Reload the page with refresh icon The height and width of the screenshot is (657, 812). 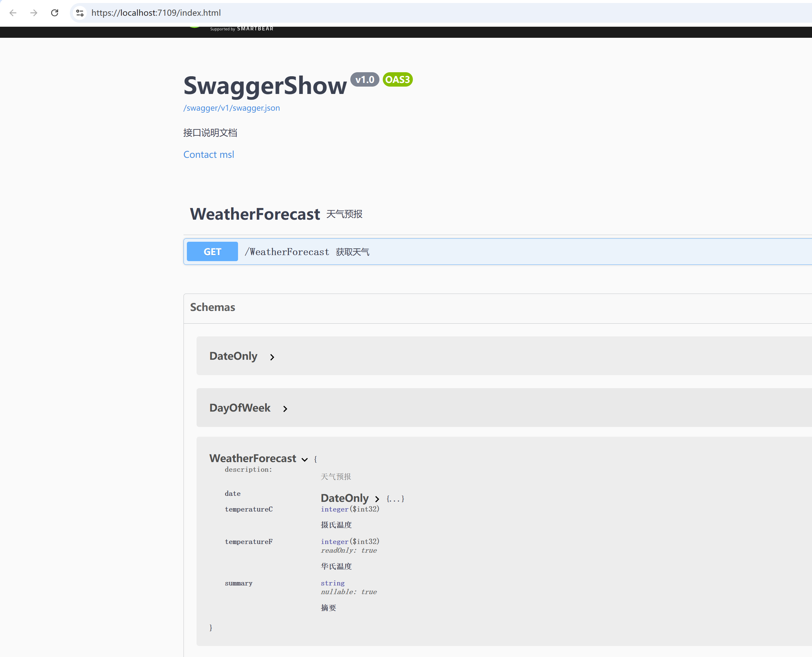[54, 13]
